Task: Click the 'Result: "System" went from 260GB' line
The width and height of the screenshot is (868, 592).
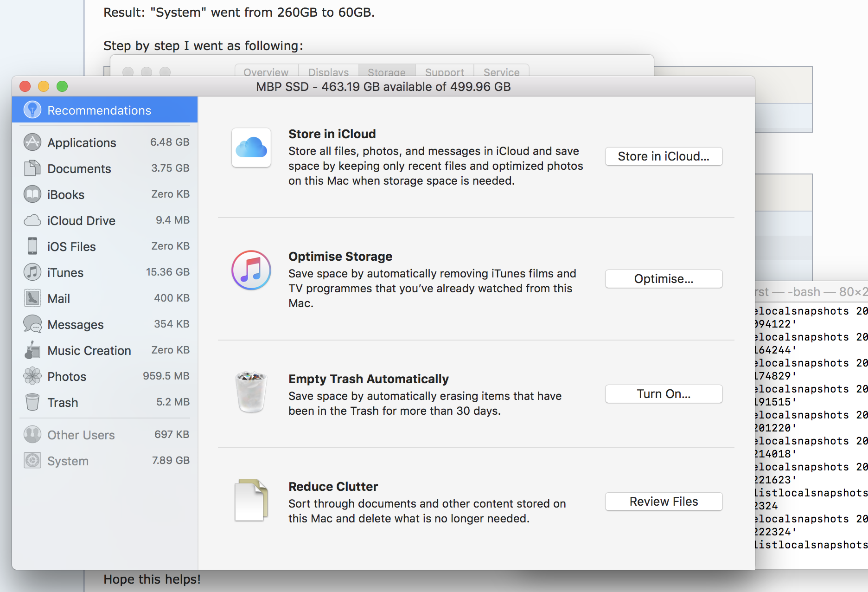Action: click(239, 12)
